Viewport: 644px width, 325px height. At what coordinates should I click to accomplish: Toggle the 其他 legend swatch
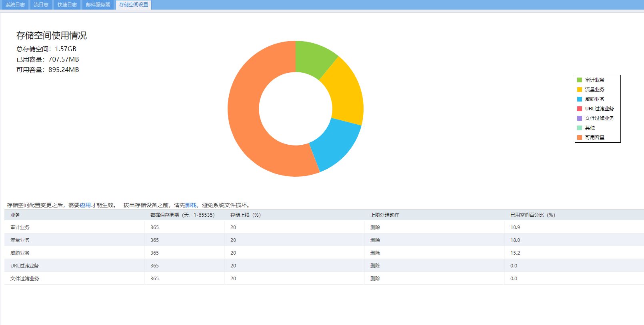[x=580, y=128]
